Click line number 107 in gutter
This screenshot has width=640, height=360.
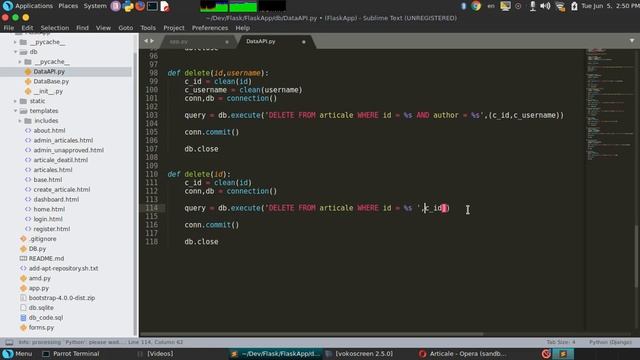click(151, 149)
